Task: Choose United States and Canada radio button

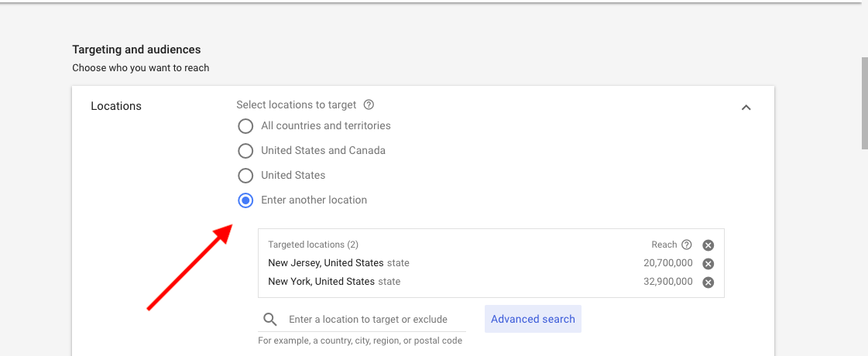Action: [x=245, y=151]
